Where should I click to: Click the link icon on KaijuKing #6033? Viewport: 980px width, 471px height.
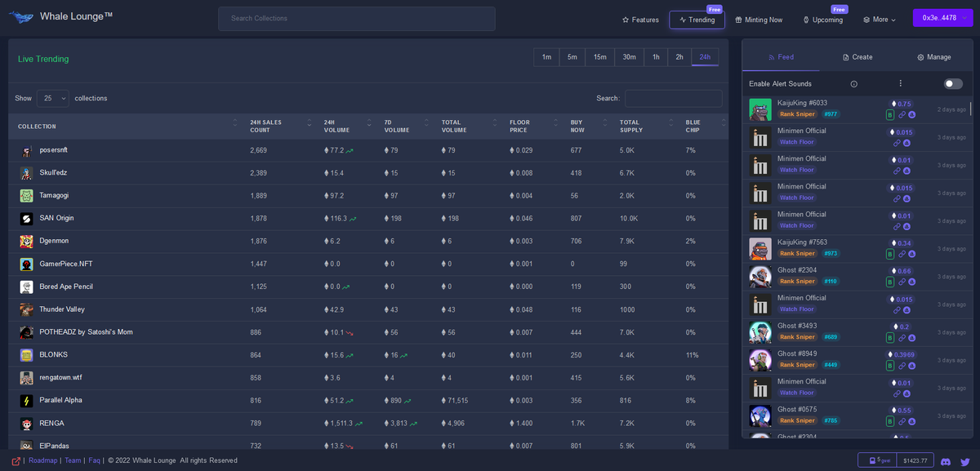pos(902,115)
